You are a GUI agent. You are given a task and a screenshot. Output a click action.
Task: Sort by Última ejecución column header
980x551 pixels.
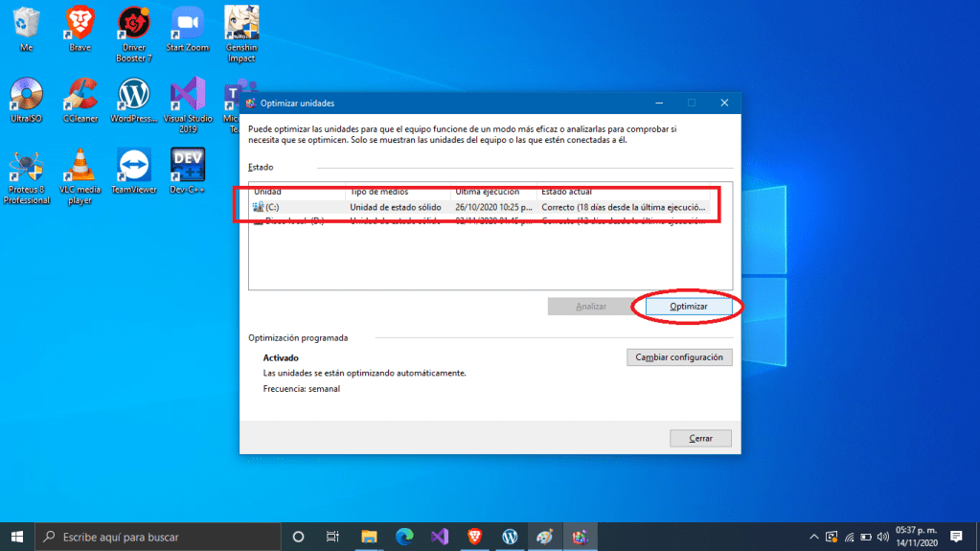pos(493,192)
